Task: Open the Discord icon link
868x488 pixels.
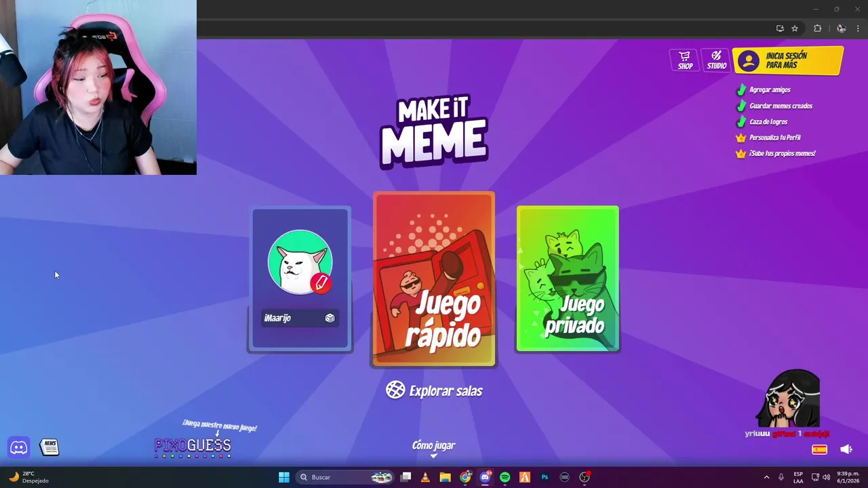Action: click(x=19, y=447)
